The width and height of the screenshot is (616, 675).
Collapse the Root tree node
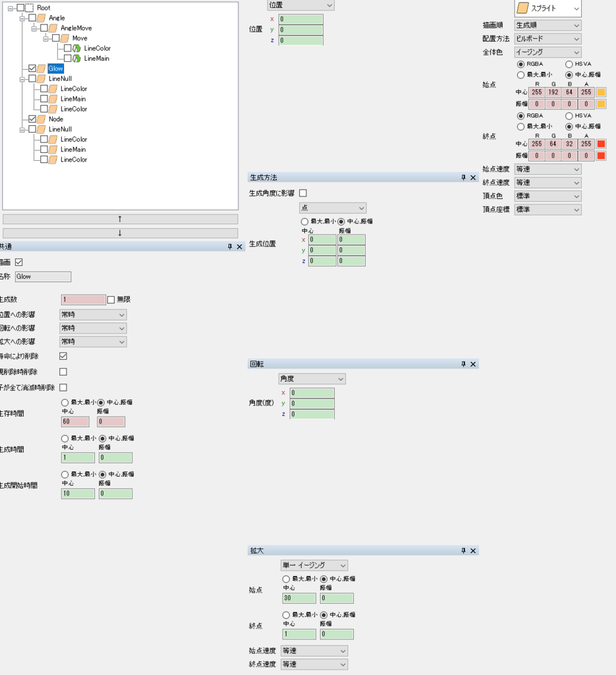[x=11, y=8]
